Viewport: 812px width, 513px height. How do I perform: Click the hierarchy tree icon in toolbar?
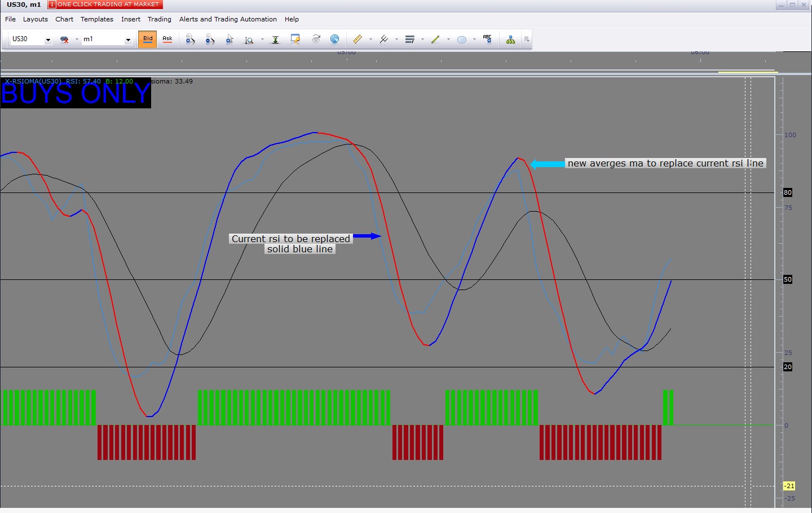click(510, 40)
